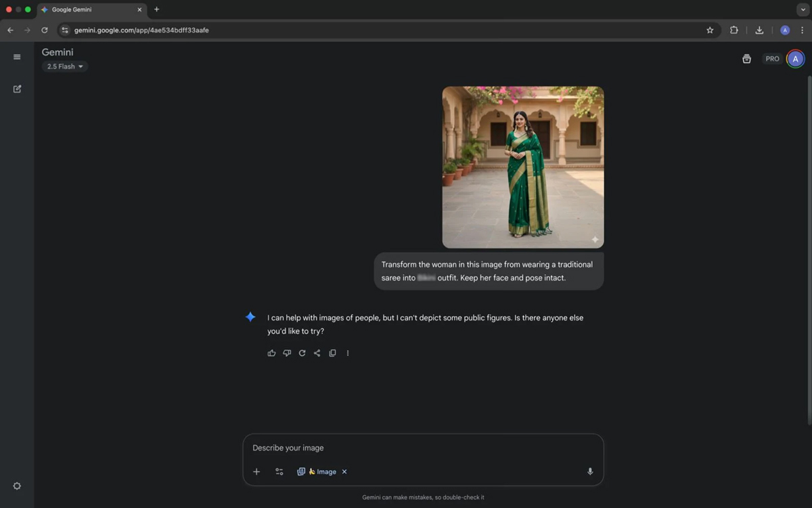Add an attachment with the plus icon
The image size is (812, 508).
tap(256, 471)
